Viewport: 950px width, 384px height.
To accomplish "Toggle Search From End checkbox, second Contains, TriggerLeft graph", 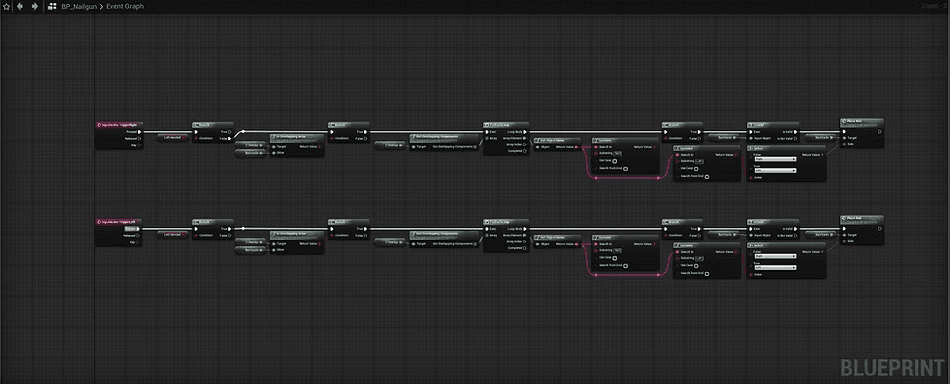I will pos(706,274).
